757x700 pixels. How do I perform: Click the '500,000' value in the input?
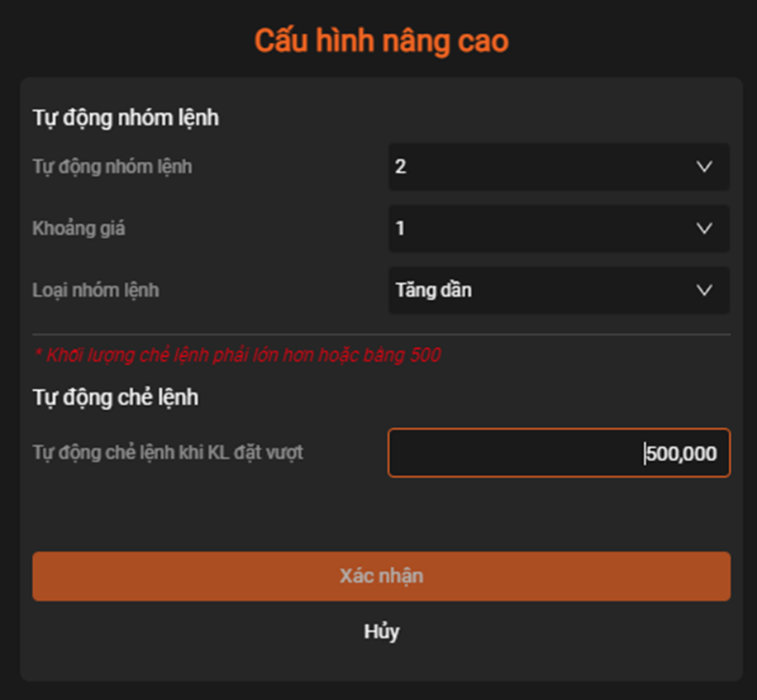click(x=682, y=453)
